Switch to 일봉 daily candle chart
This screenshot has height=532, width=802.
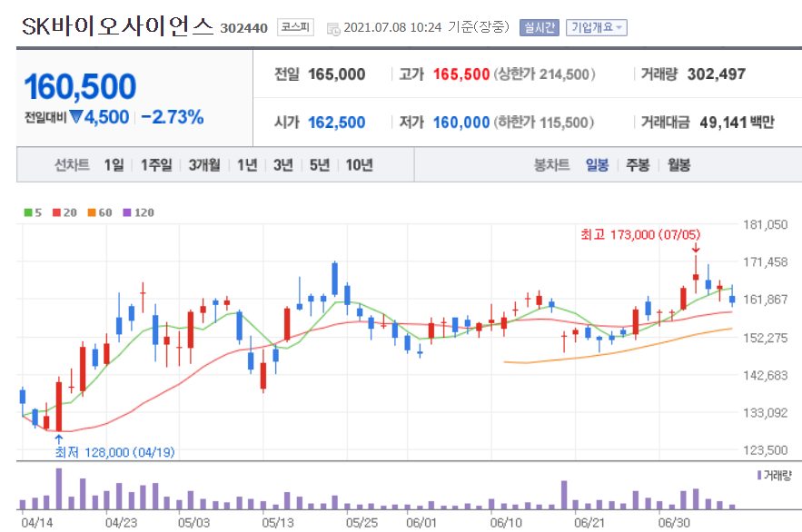click(597, 164)
